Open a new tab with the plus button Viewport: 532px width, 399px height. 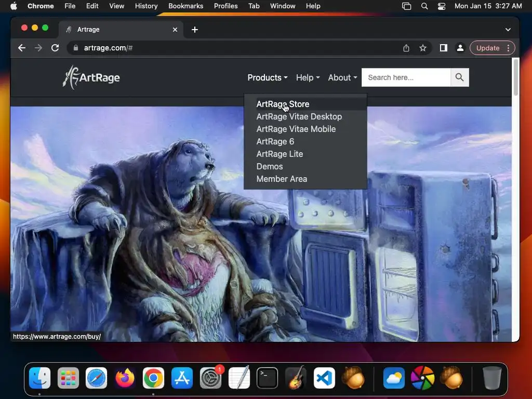click(x=195, y=30)
